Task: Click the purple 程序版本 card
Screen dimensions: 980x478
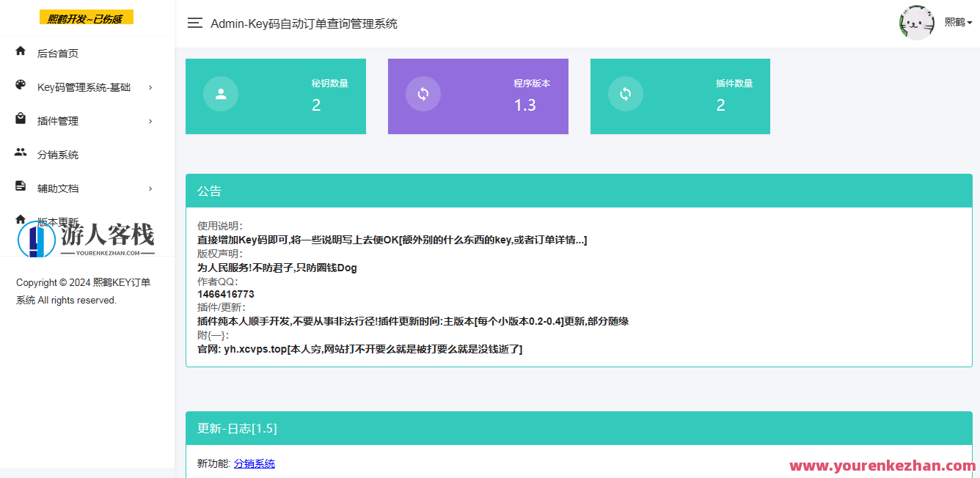Action: click(478, 96)
